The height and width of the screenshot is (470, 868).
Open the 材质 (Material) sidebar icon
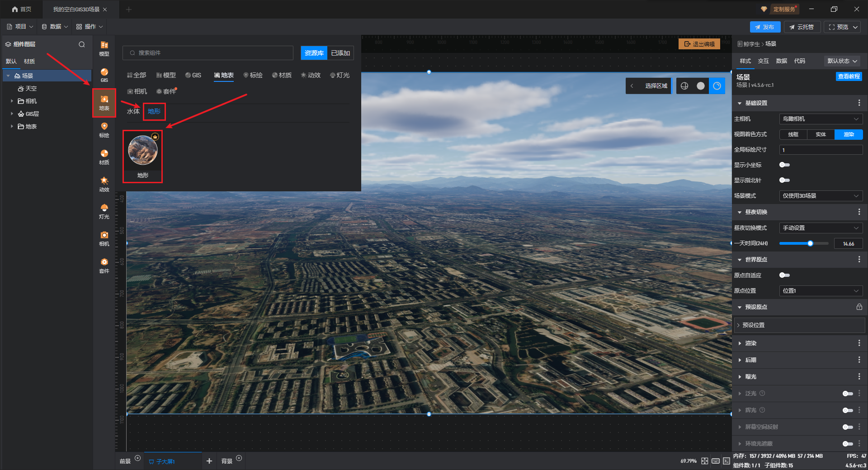[104, 157]
